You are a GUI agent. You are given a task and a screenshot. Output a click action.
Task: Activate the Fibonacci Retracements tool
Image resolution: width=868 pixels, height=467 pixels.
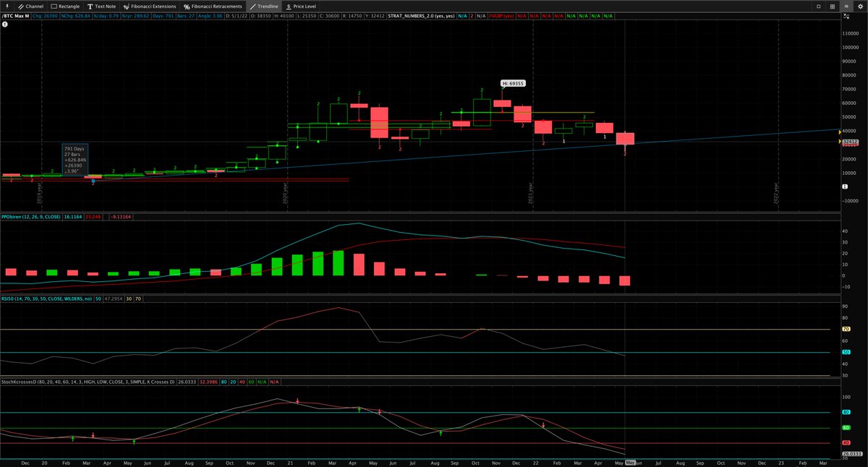coord(213,6)
